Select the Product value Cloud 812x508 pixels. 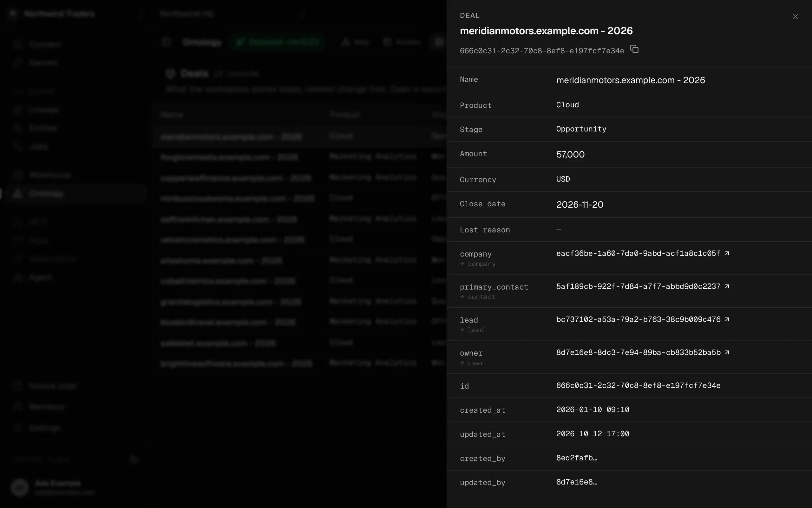click(567, 105)
